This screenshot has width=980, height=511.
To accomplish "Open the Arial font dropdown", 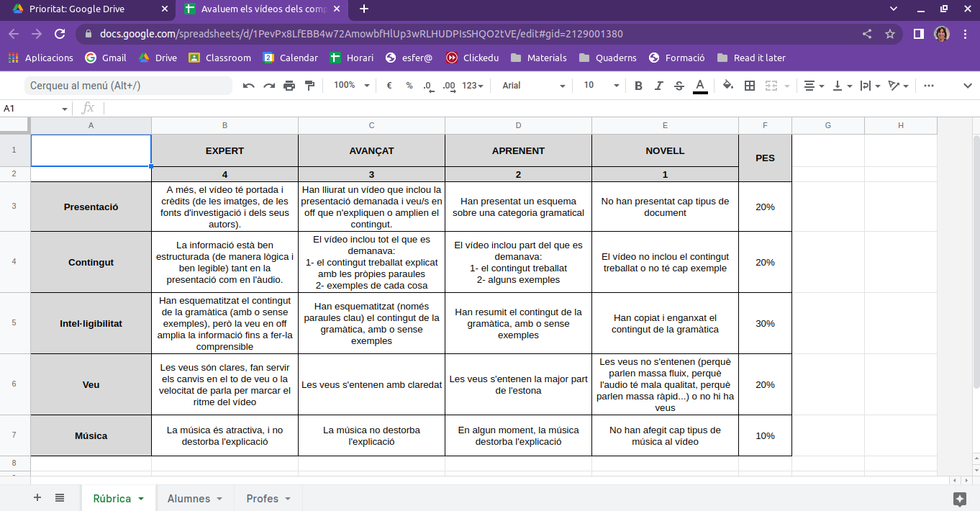I will click(531, 85).
